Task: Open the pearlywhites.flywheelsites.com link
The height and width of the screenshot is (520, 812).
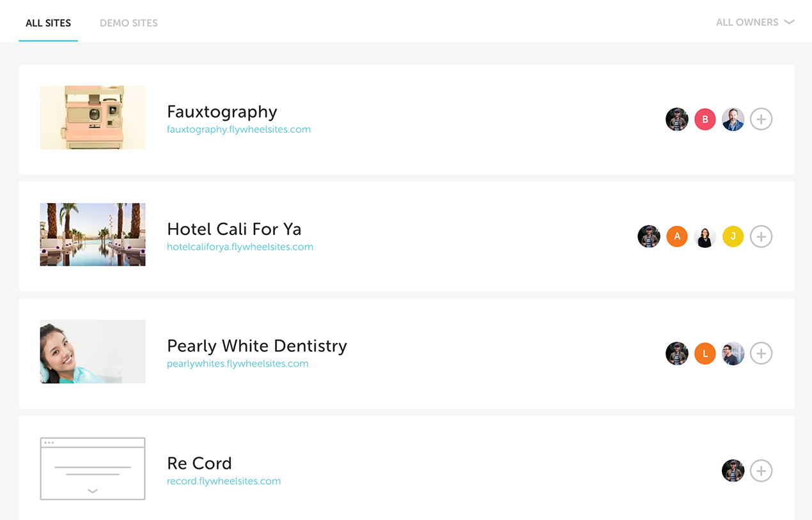Action: coord(237,364)
